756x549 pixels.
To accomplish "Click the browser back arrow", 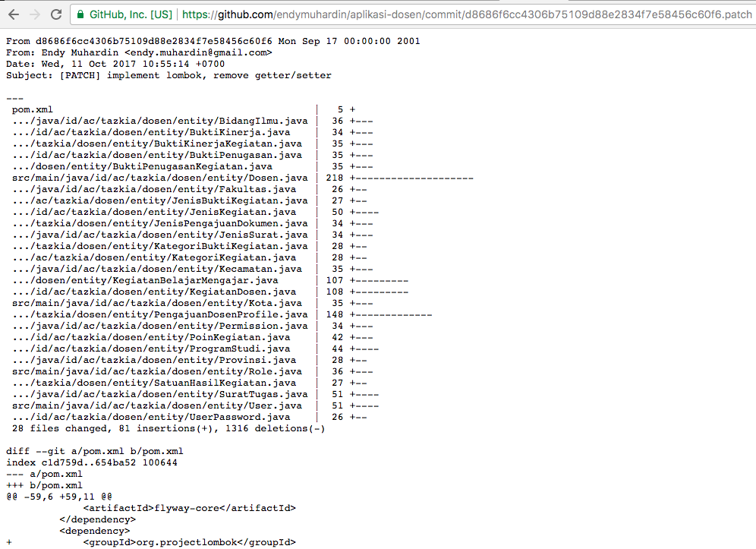I will tap(13, 13).
